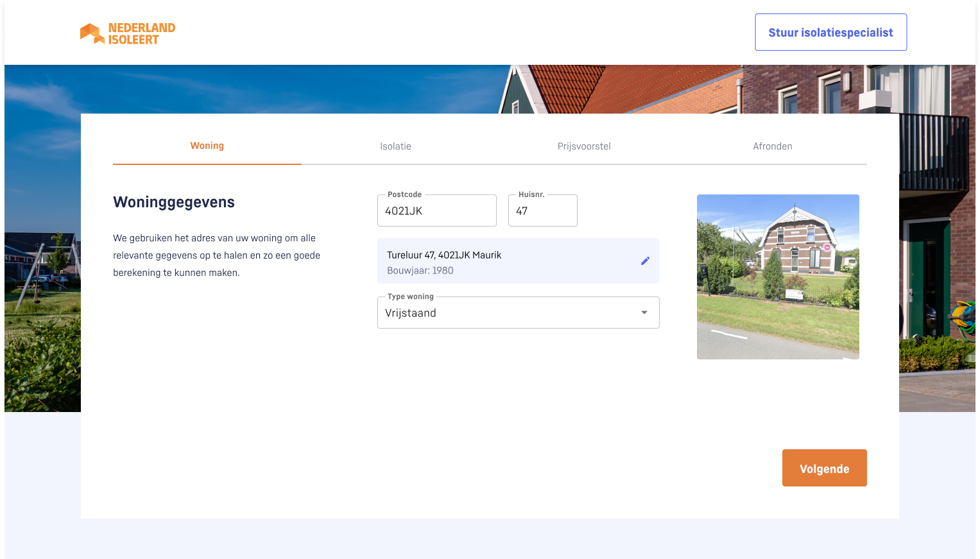The width and height of the screenshot is (980, 559).
Task: Open the Isolatie tab
Action: tap(395, 146)
